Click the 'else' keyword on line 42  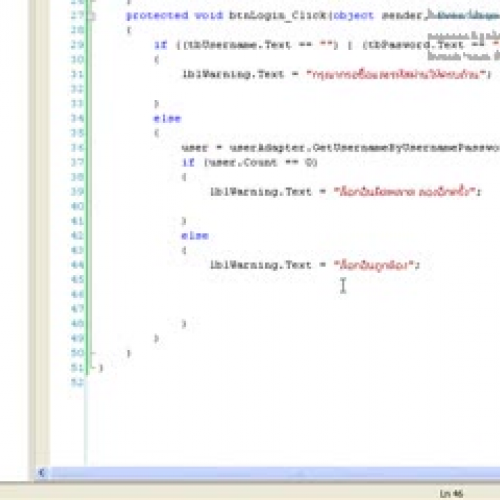[195, 236]
